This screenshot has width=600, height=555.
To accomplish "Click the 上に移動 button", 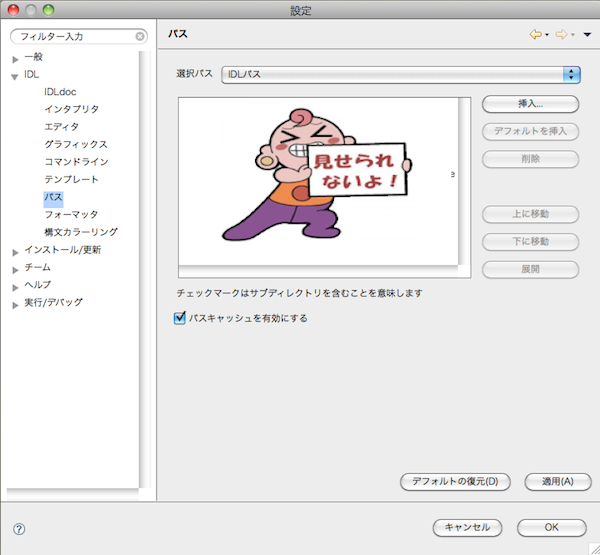I will 530,214.
